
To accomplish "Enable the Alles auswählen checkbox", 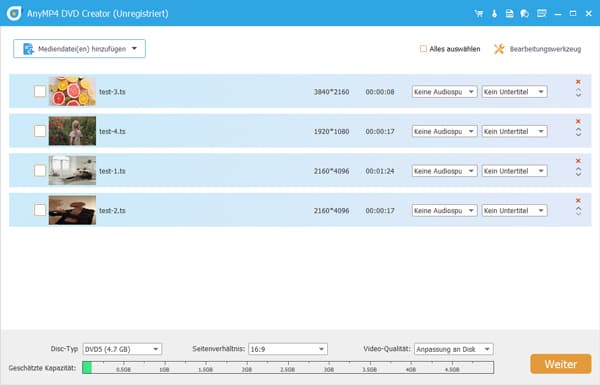I will 423,49.
